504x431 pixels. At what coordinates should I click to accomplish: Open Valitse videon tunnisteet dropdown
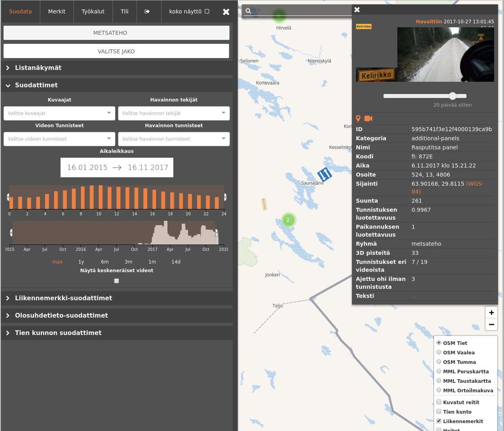tap(60, 139)
